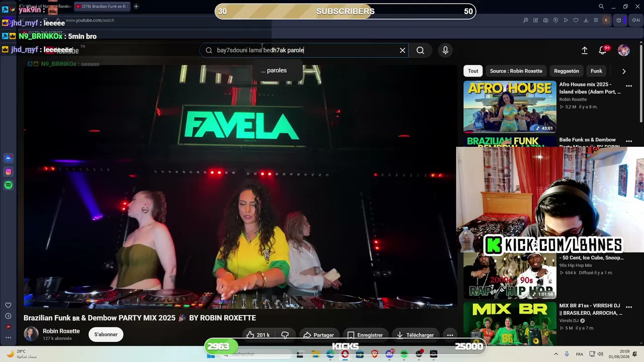Switch to the Brazilian Funk browser tab
The width and height of the screenshot is (644, 362).
(102, 7)
